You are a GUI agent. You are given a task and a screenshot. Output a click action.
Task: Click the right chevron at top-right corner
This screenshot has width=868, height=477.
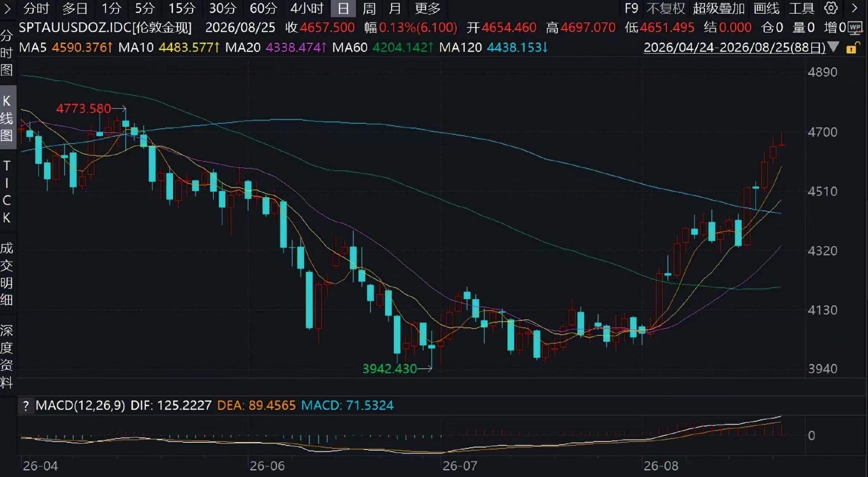coord(855,8)
